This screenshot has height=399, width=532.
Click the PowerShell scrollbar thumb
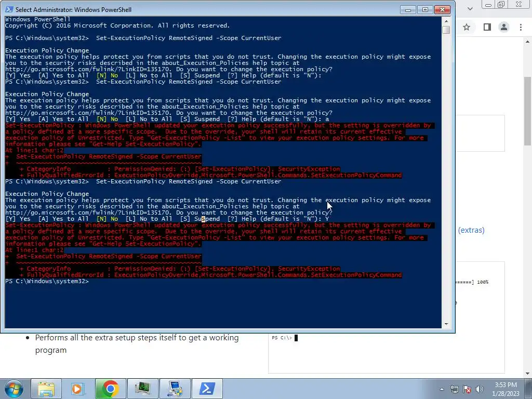coord(446,30)
